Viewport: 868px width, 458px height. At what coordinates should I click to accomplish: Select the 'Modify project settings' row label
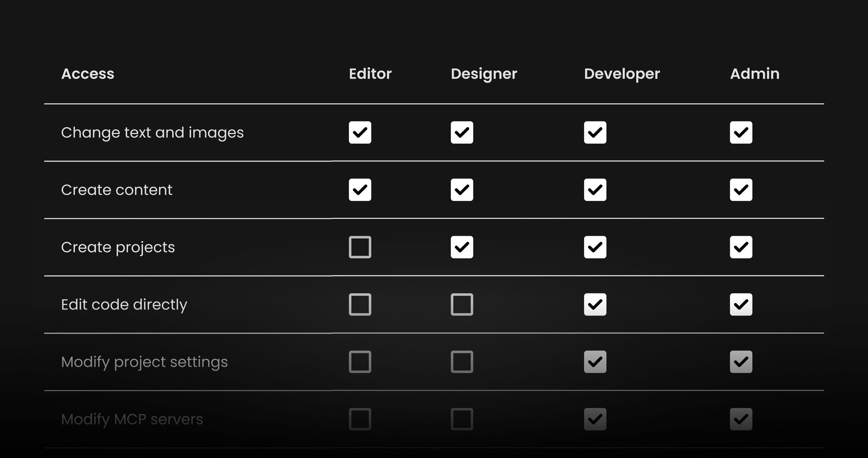[x=145, y=362]
